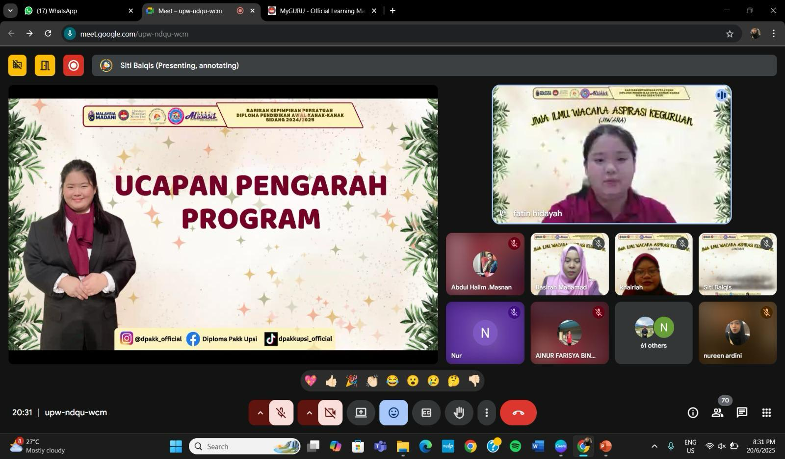Open the 61 others participants tile

click(653, 333)
